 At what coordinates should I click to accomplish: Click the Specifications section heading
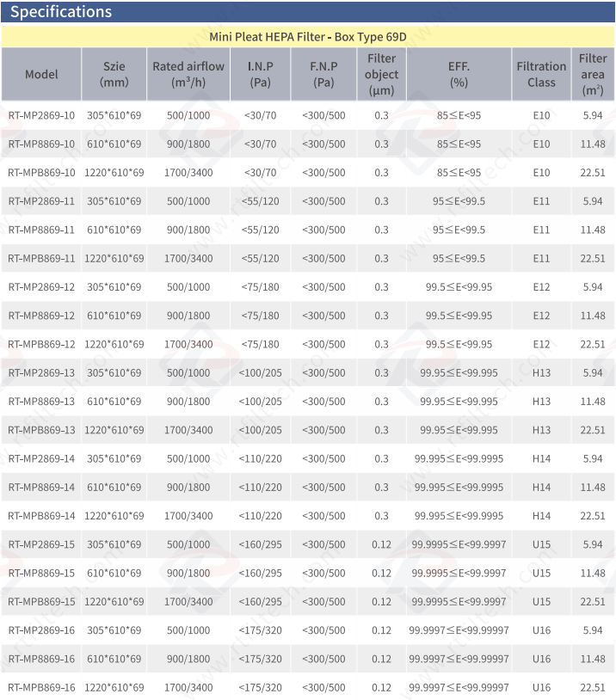[x=60, y=12]
